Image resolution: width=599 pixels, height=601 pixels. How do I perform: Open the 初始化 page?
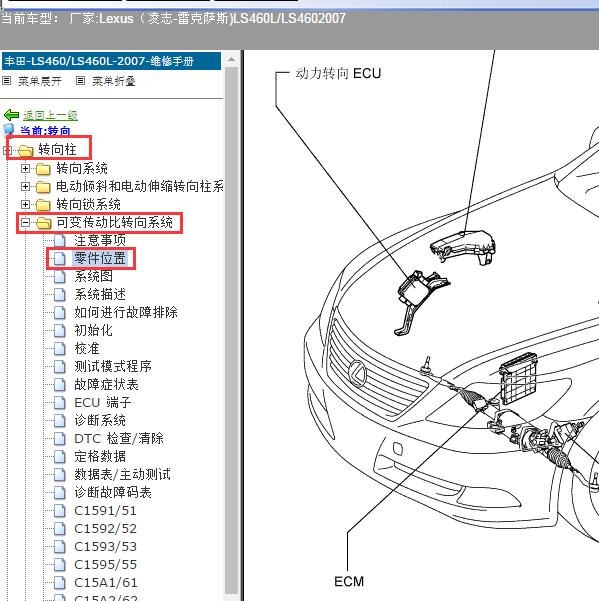(94, 330)
